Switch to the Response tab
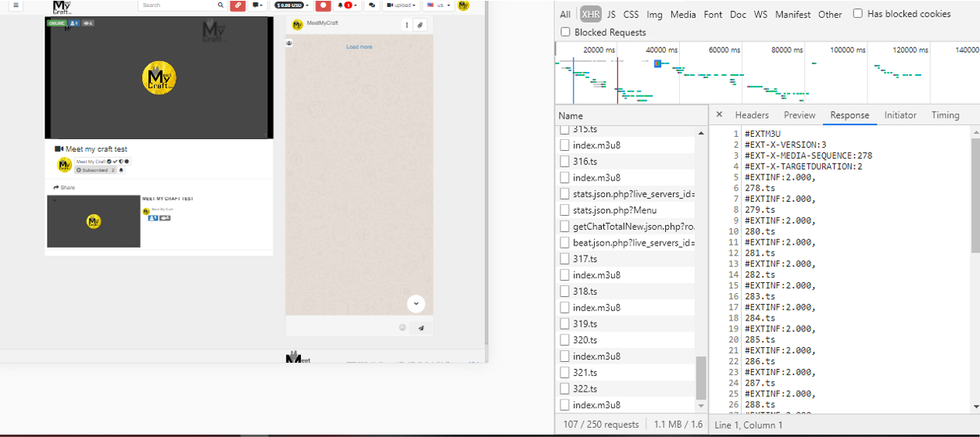This screenshot has width=980, height=437. (849, 115)
